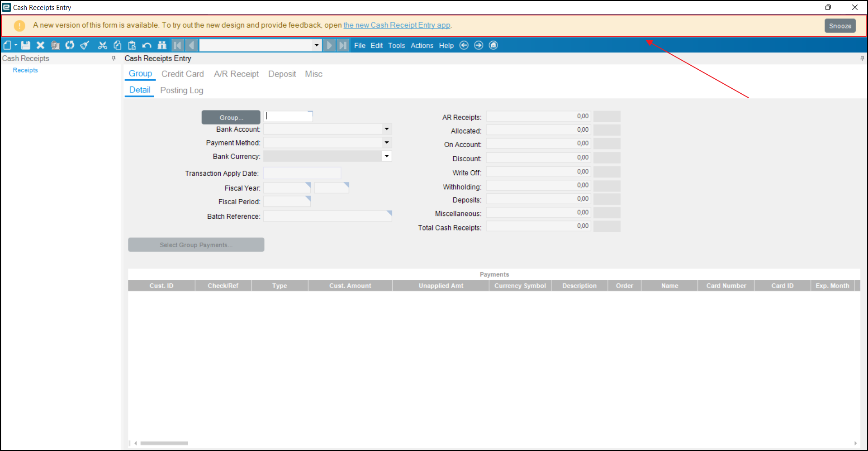Viewport: 868px width, 451px height.
Task: Click the Copy toolbar icon
Action: pos(117,45)
